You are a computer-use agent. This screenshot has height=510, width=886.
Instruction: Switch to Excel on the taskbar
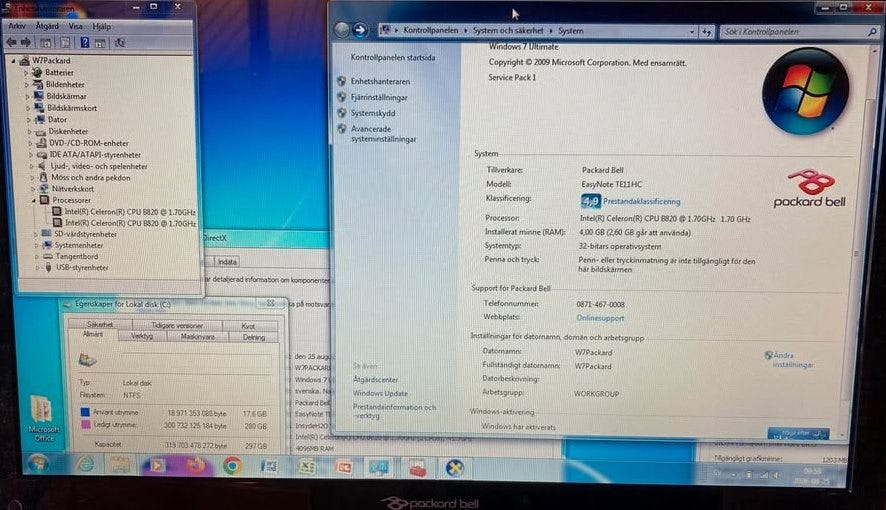pyautogui.click(x=306, y=467)
